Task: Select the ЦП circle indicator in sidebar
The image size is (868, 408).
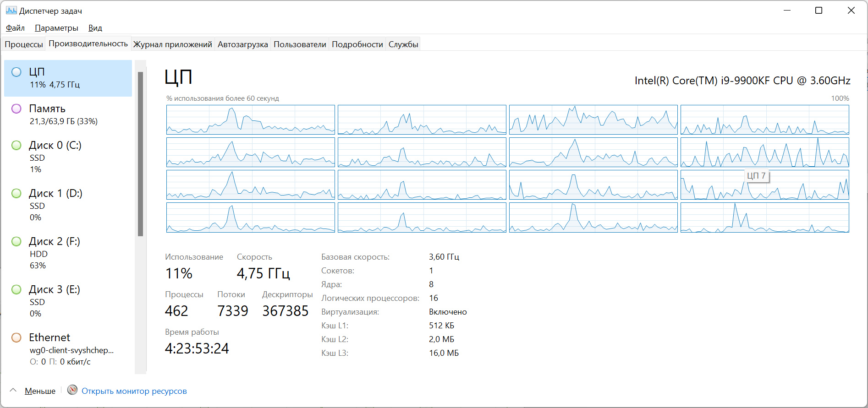Action: point(16,72)
